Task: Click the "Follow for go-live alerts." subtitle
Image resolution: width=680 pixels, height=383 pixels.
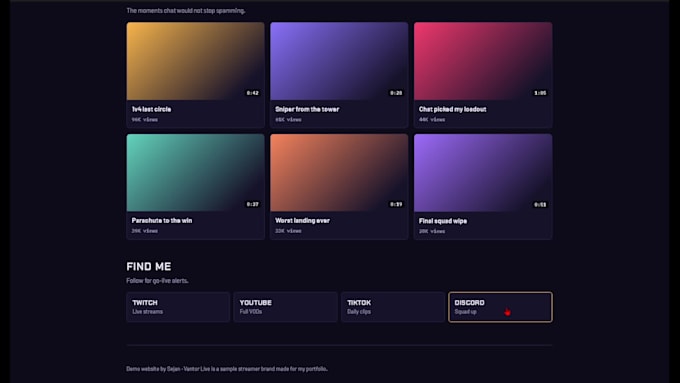Action: click(157, 281)
